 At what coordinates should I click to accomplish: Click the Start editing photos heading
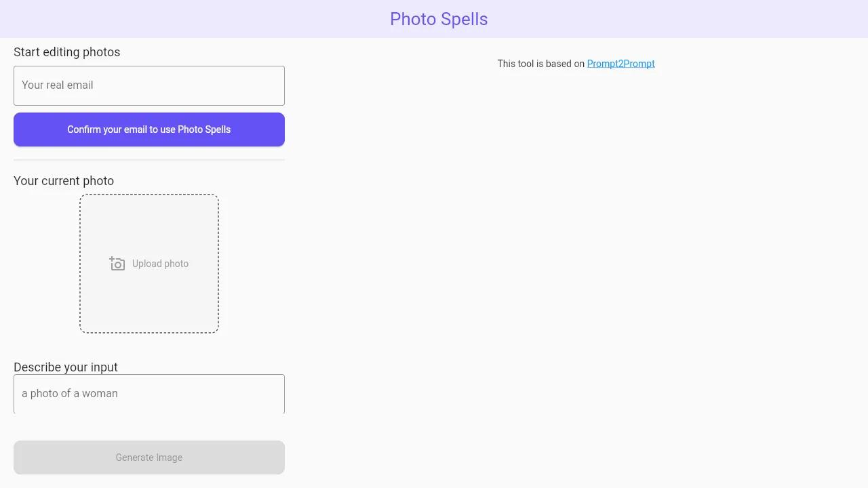click(x=66, y=52)
